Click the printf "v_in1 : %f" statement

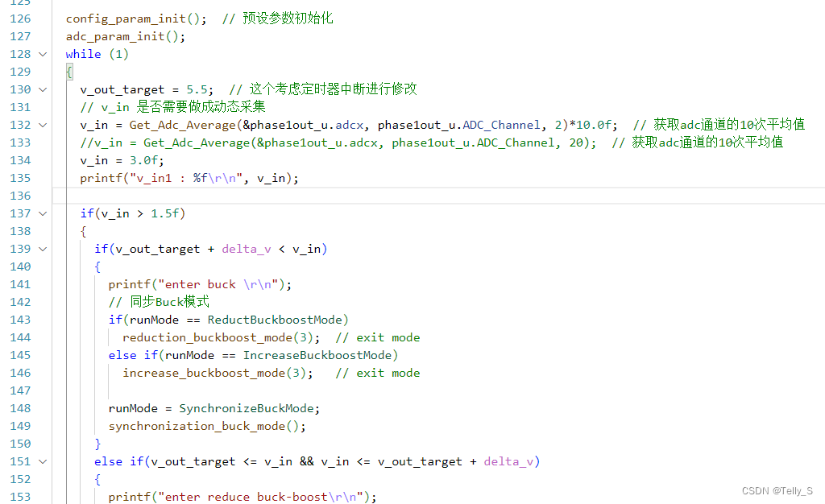coord(189,178)
